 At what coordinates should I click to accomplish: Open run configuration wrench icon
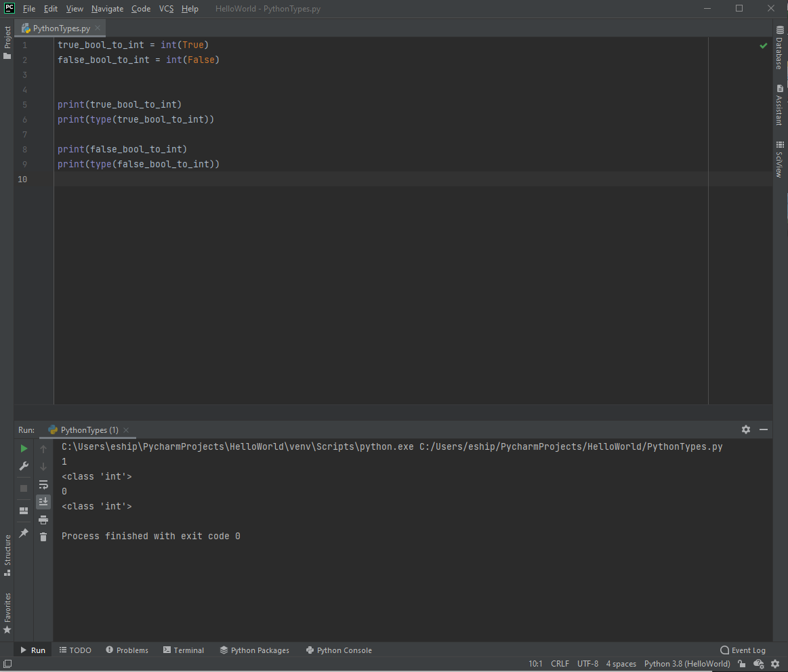point(24,466)
